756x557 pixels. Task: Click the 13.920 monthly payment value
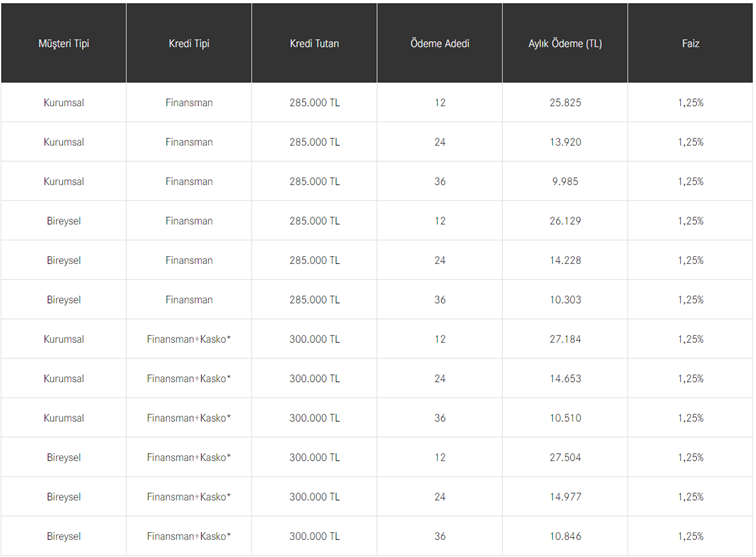pyautogui.click(x=565, y=142)
